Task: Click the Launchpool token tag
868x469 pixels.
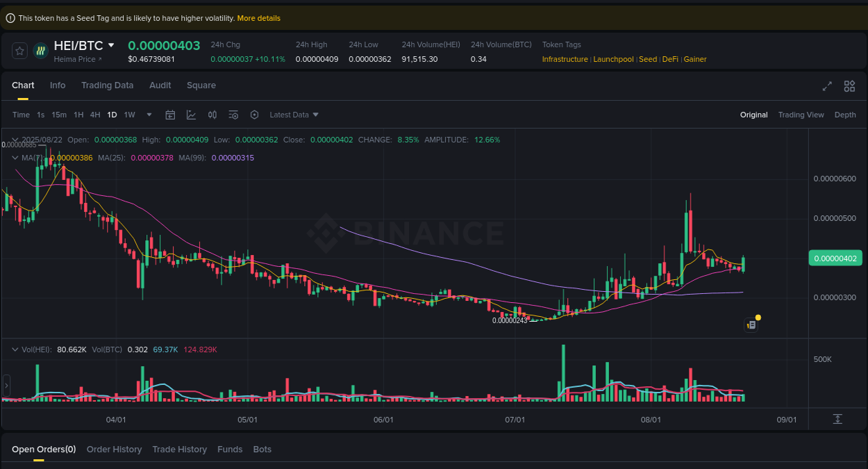Action: [613, 59]
